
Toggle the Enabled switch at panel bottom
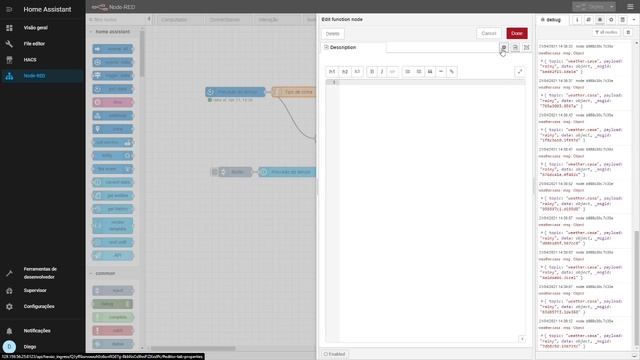point(335,354)
